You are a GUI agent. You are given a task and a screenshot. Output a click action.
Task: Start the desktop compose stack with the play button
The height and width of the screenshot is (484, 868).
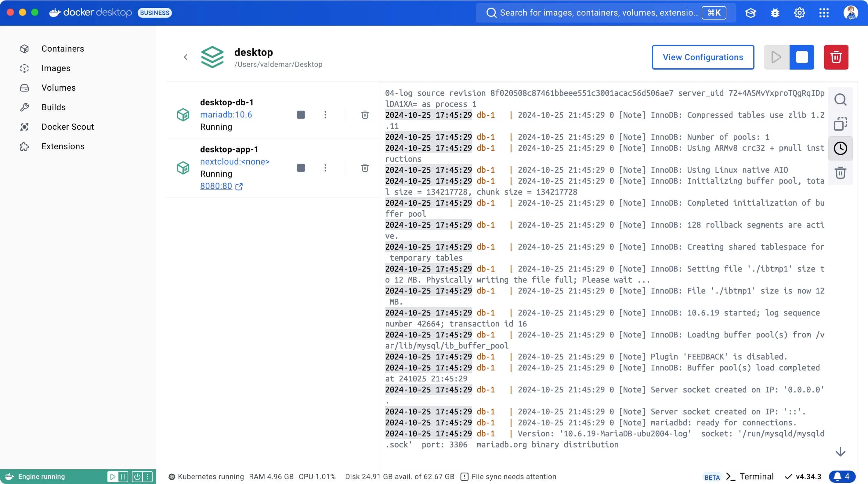[x=776, y=57]
